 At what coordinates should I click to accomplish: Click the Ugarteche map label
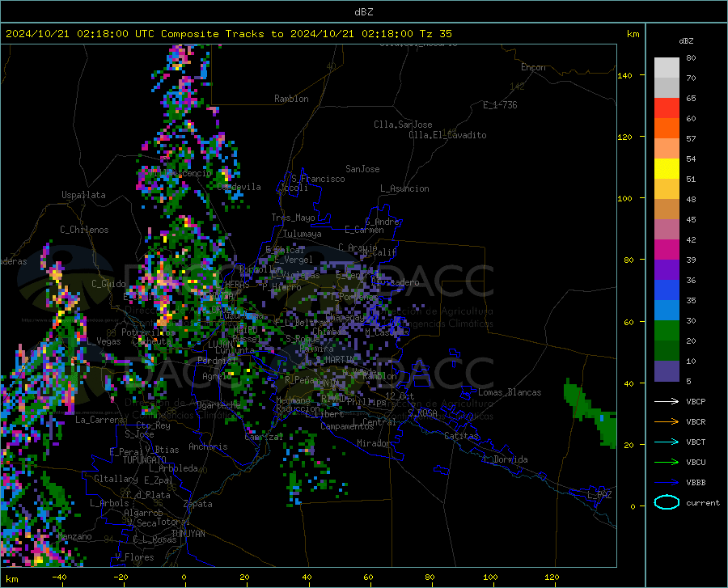(218, 405)
